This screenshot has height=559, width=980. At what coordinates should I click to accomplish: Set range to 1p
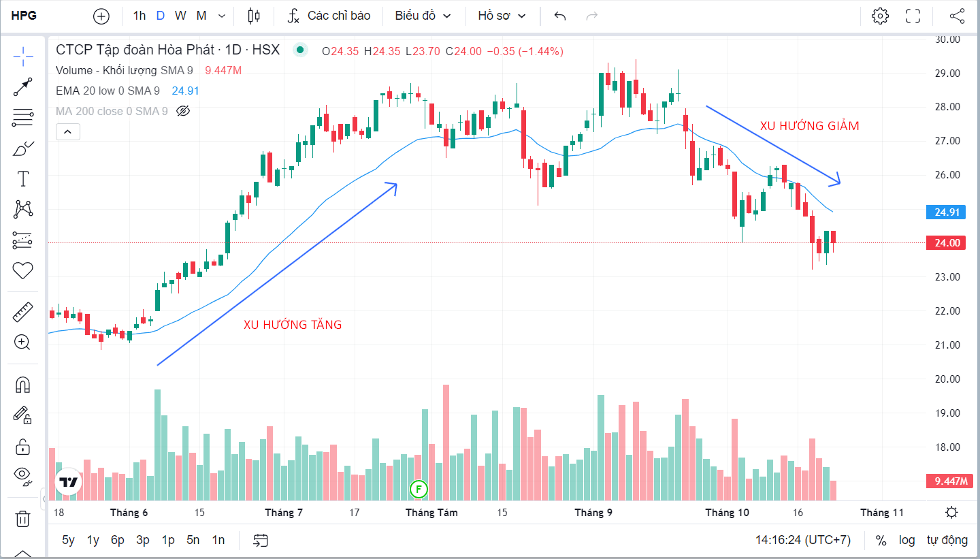pos(168,541)
